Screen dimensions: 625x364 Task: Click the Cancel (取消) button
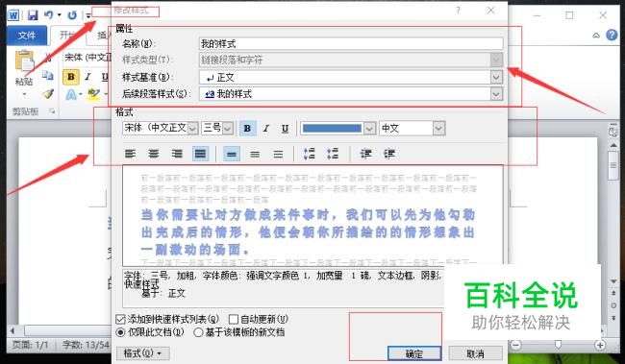tap(475, 353)
